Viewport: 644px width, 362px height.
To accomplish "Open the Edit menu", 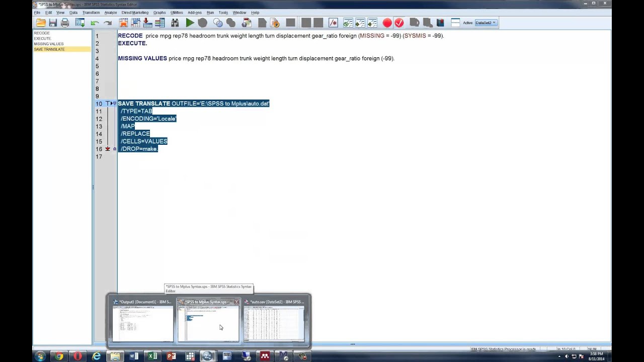I will click(x=48, y=13).
